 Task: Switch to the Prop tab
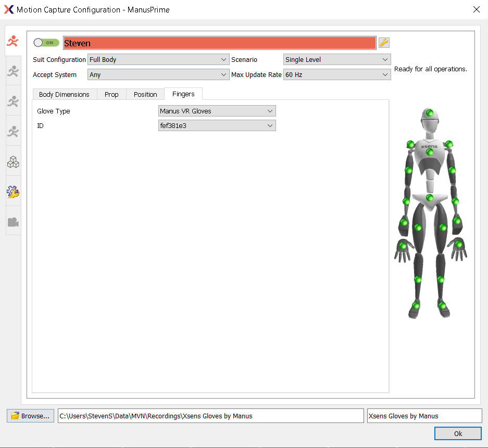(111, 94)
